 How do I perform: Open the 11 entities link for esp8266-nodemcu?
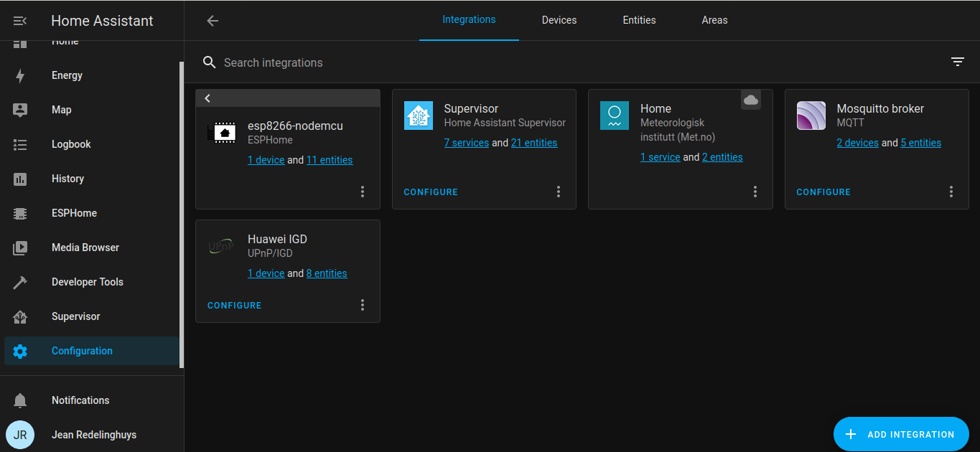(x=330, y=160)
